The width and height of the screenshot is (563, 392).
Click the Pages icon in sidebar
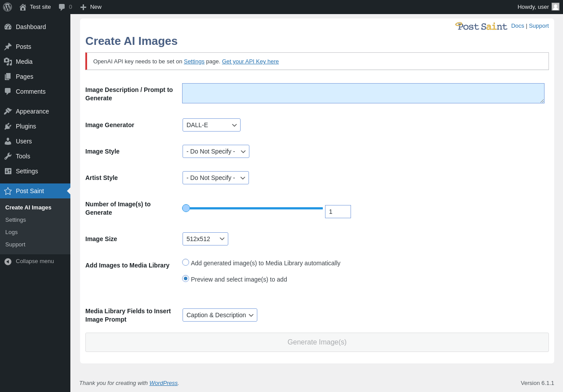8,77
